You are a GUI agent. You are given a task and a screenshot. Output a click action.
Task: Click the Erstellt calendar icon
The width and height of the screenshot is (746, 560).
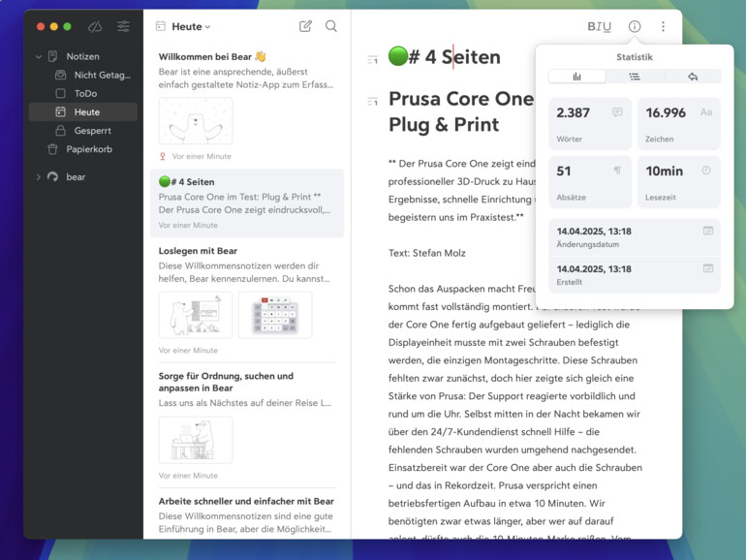[708, 268]
